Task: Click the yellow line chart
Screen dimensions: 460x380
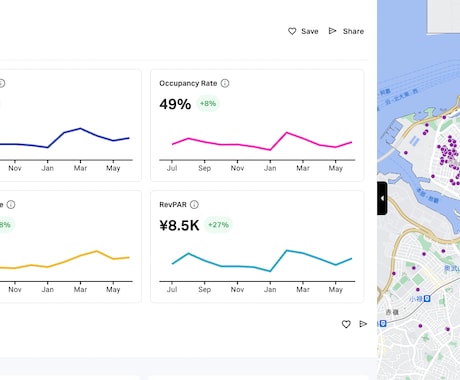Action: (x=65, y=260)
